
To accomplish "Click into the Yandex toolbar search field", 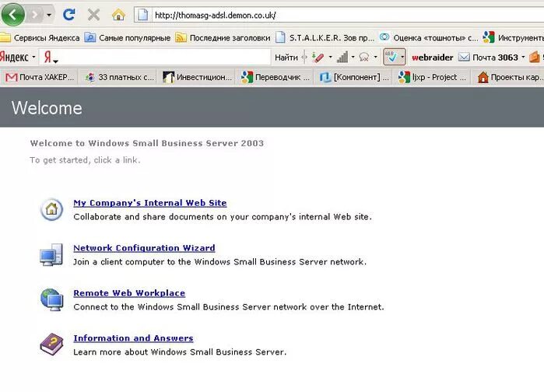I will pyautogui.click(x=164, y=57).
